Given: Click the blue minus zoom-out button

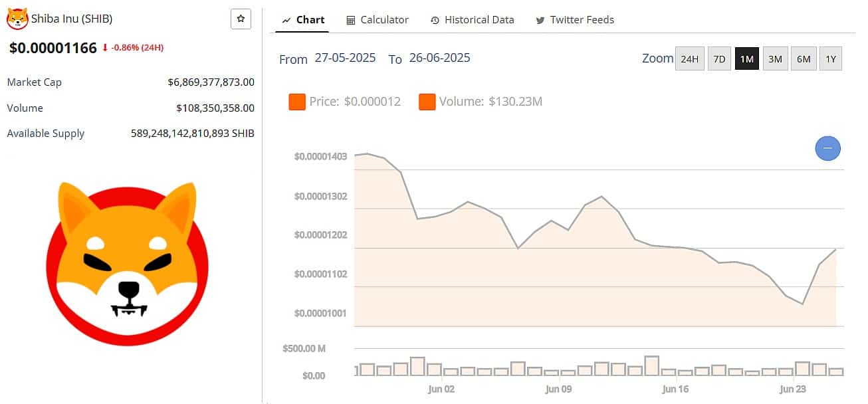Looking at the screenshot, I should 827,148.
